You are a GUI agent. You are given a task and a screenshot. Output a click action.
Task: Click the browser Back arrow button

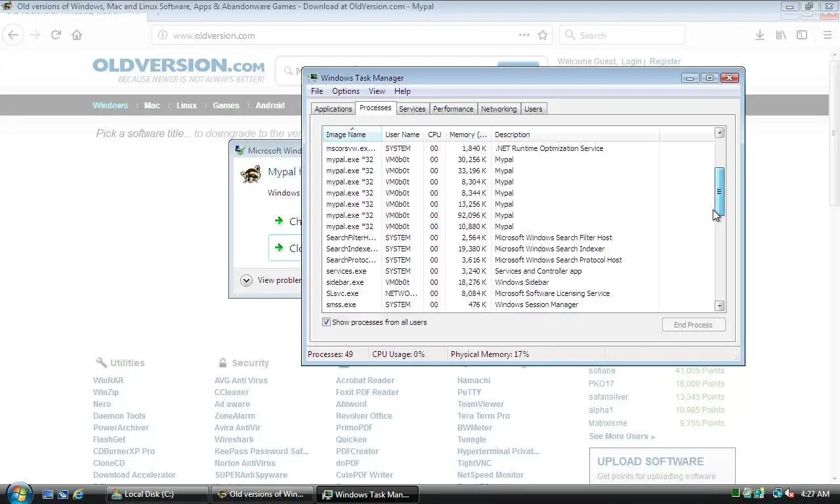coord(13,35)
